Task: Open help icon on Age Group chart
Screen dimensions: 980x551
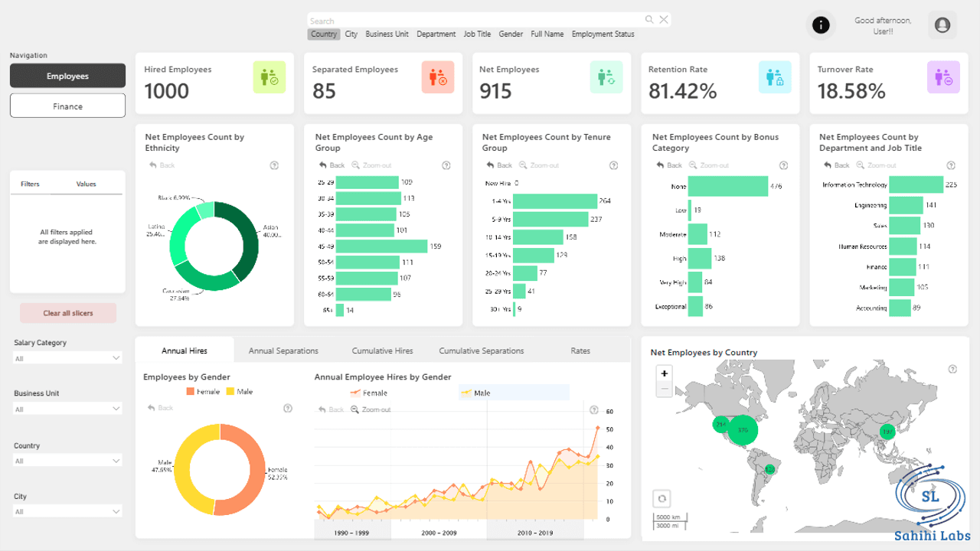Action: 446,165
